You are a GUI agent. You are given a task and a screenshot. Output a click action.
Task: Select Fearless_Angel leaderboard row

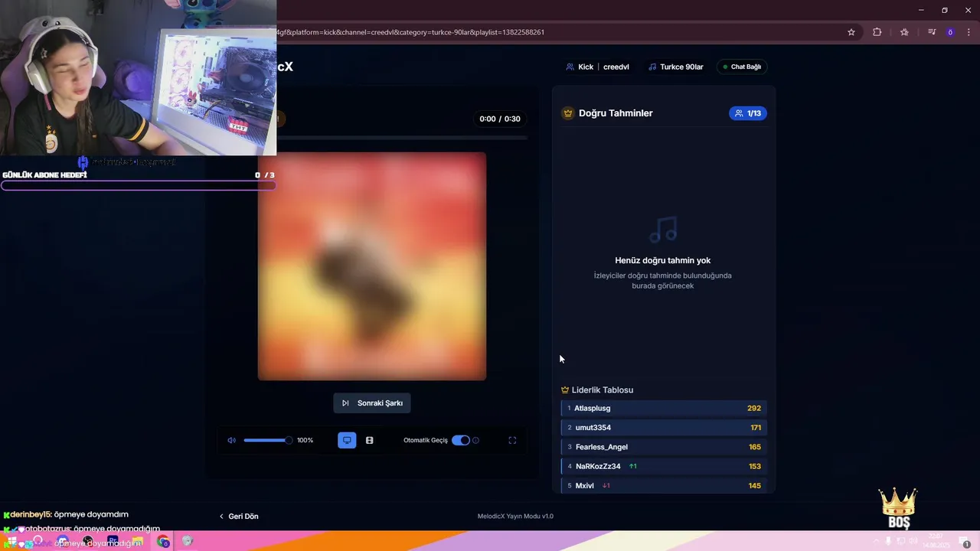point(663,447)
